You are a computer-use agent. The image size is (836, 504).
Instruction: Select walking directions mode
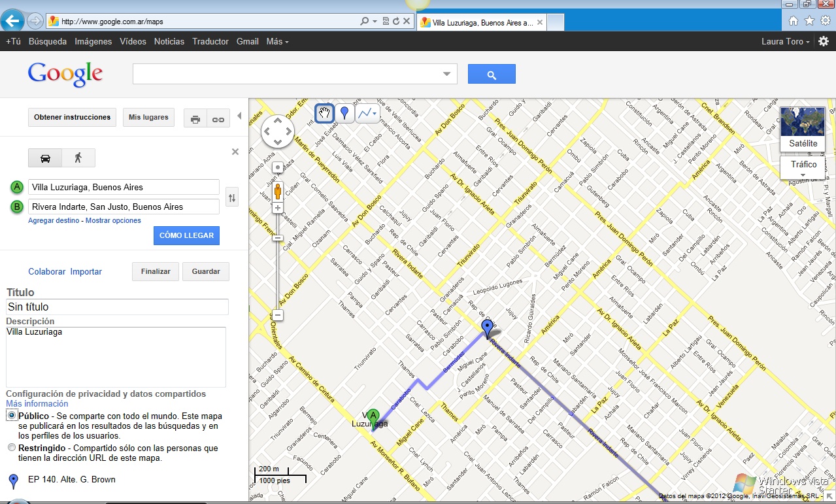click(x=78, y=158)
